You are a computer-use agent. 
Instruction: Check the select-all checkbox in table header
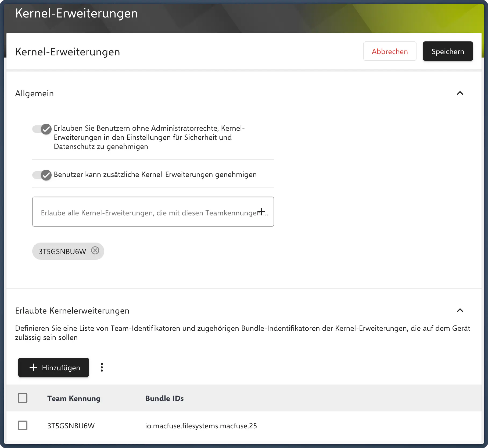(x=23, y=398)
